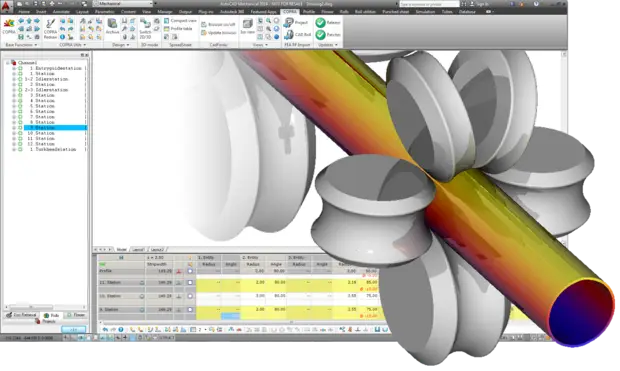Click the zoom magnifier icon in Views panel
This screenshot has width=620, height=371.
[268, 21]
